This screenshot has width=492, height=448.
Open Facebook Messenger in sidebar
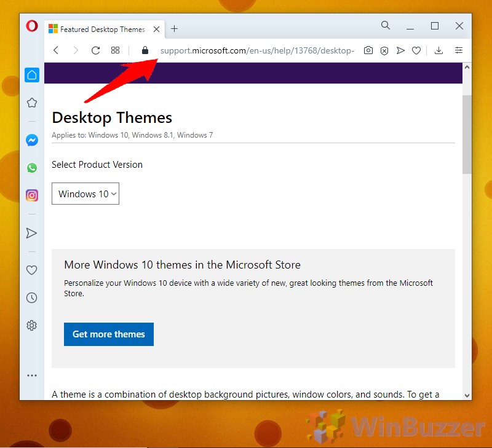pos(32,140)
